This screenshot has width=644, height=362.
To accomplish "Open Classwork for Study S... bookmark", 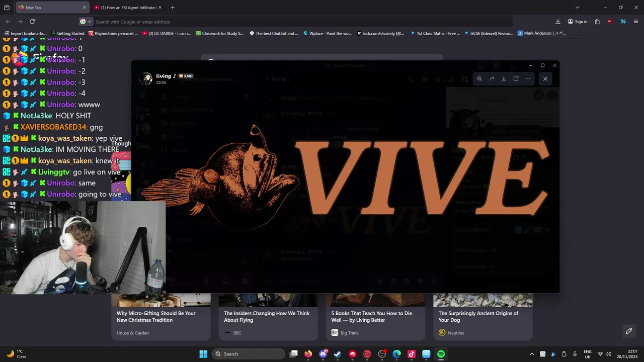I will click(219, 33).
